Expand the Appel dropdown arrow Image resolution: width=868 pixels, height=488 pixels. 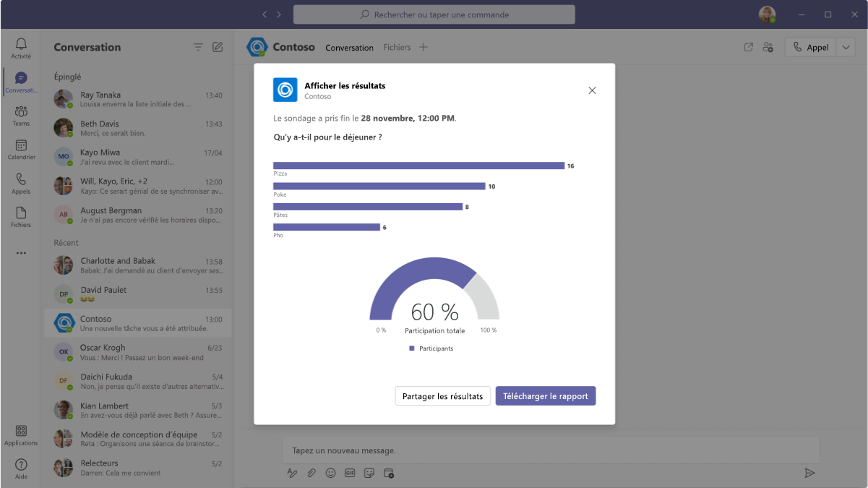846,47
